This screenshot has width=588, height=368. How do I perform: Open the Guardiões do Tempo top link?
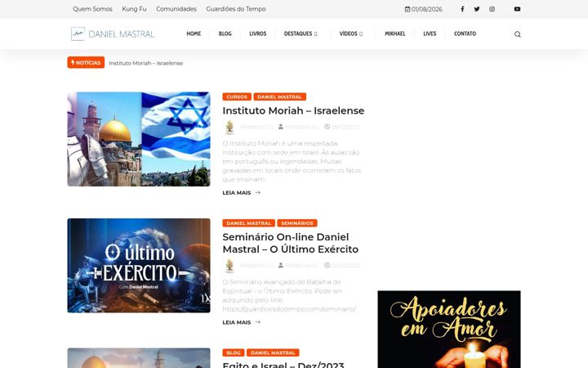(x=236, y=9)
